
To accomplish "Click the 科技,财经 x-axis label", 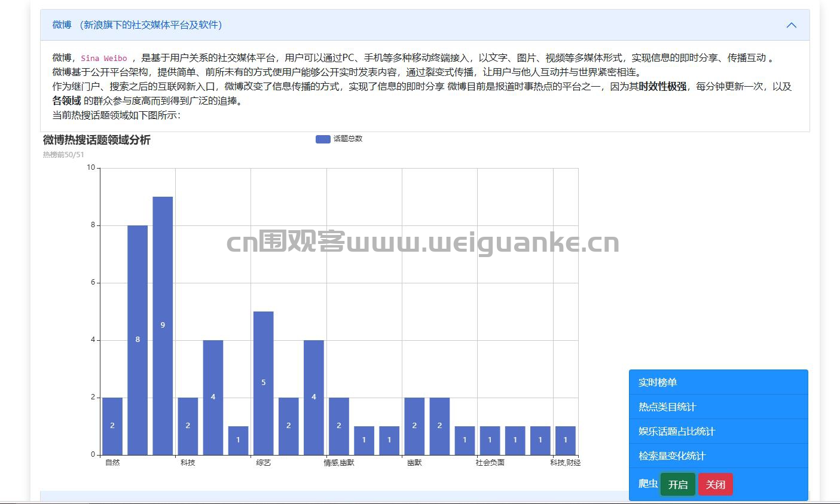I will pyautogui.click(x=565, y=463).
